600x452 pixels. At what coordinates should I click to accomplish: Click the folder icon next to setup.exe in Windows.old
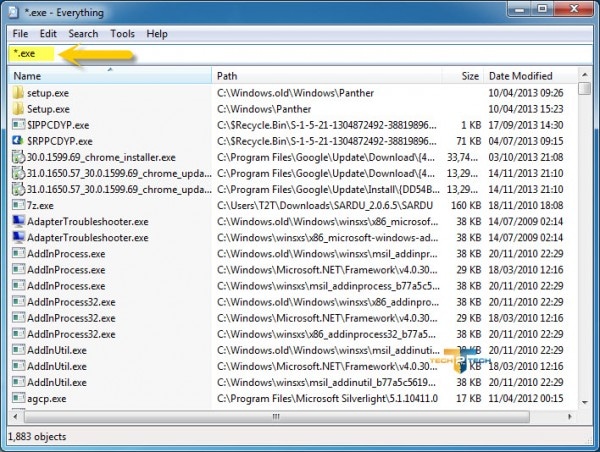click(x=18, y=93)
